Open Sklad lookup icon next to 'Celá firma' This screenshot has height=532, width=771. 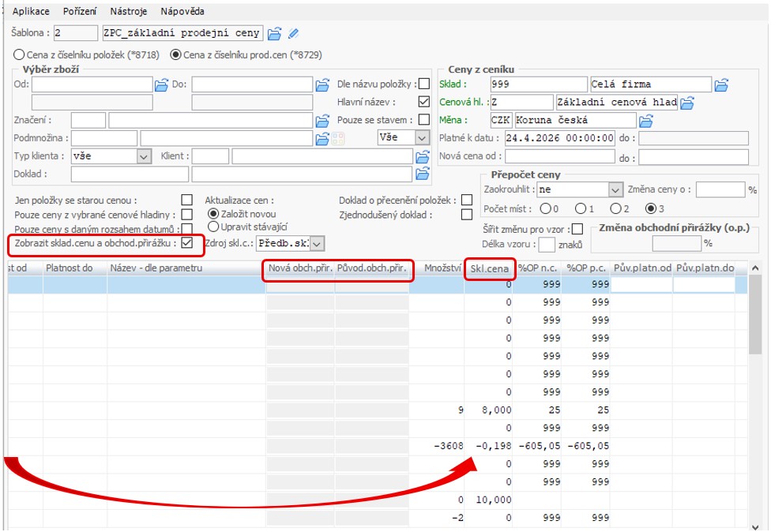click(721, 84)
